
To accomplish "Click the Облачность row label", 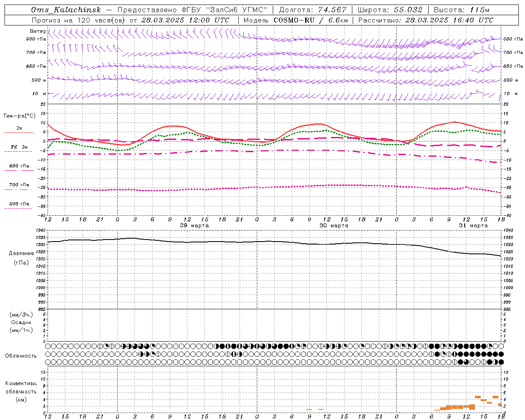I will coord(21,356).
